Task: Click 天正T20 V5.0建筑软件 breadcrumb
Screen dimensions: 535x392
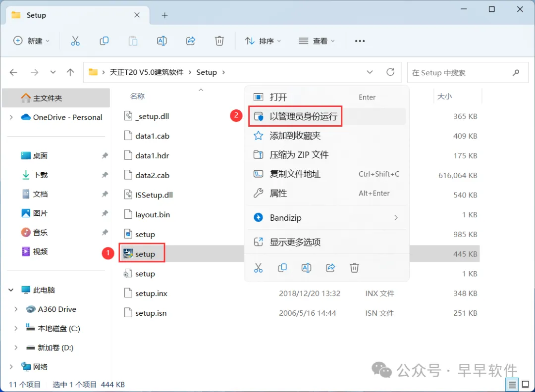Action: point(146,72)
